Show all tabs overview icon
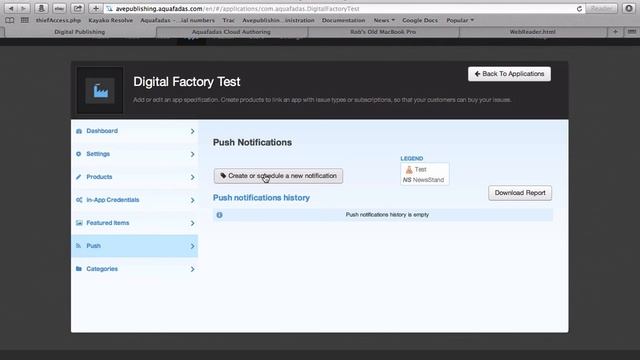This screenshot has width=640, height=360. click(631, 32)
